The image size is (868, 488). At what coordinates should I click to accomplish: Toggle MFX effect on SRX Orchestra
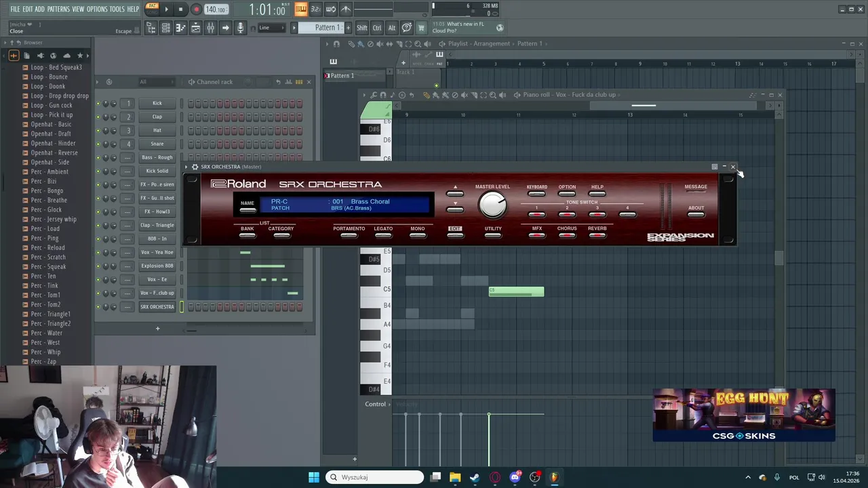point(536,235)
